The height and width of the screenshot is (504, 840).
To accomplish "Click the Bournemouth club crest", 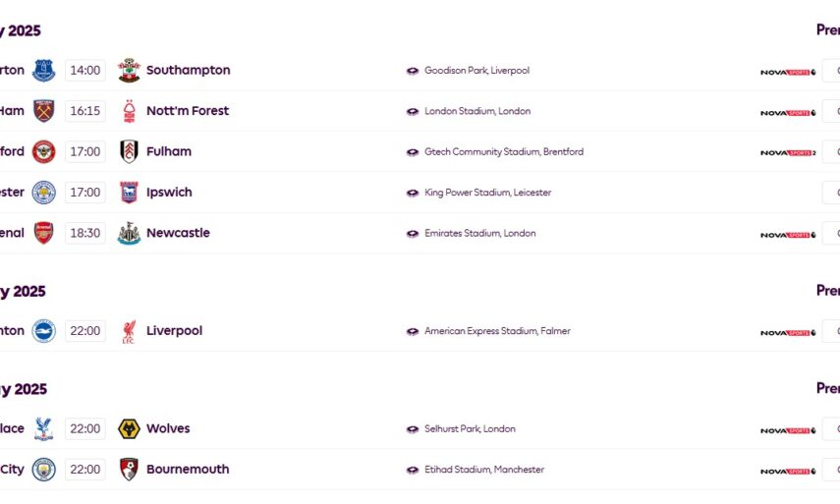I will coord(129,470).
